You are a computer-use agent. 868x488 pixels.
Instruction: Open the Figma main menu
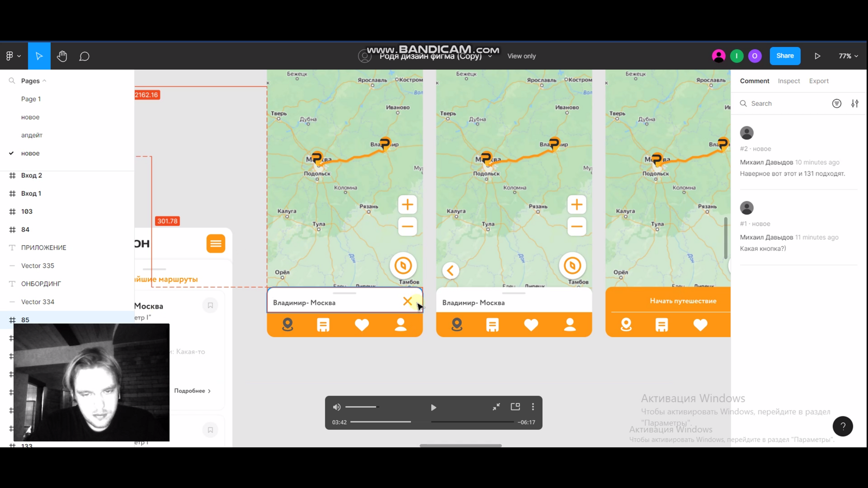[13, 56]
